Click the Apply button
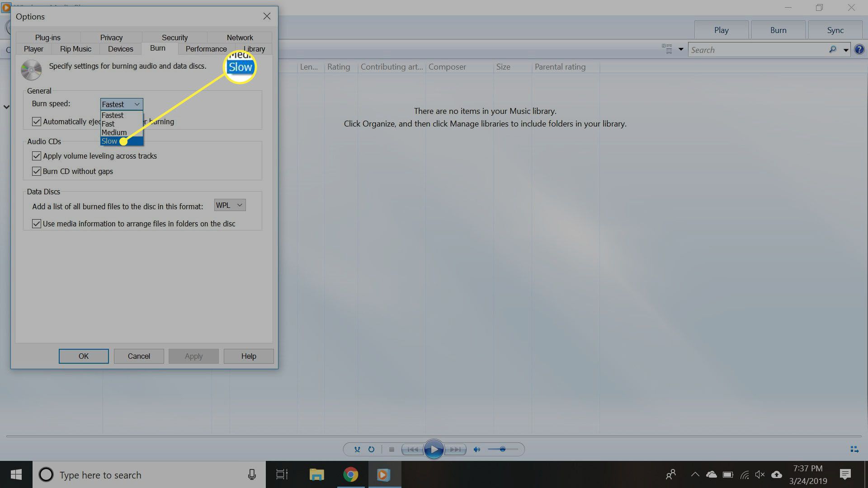 pos(194,357)
